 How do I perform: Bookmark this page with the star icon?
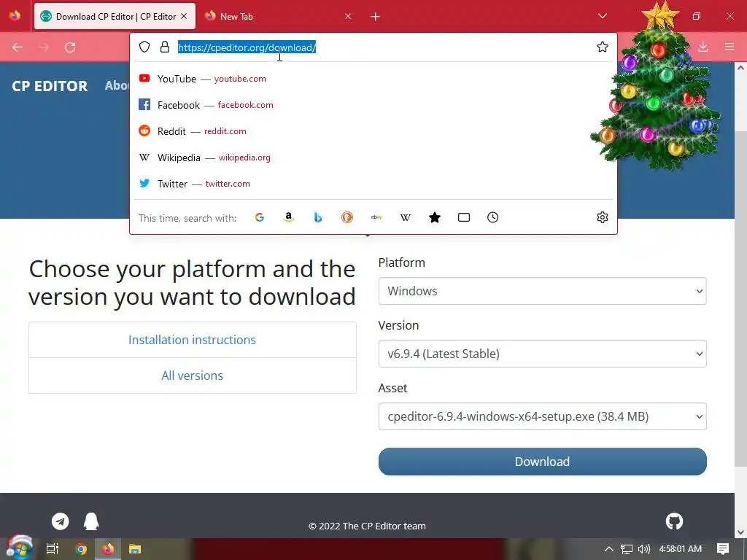point(602,47)
